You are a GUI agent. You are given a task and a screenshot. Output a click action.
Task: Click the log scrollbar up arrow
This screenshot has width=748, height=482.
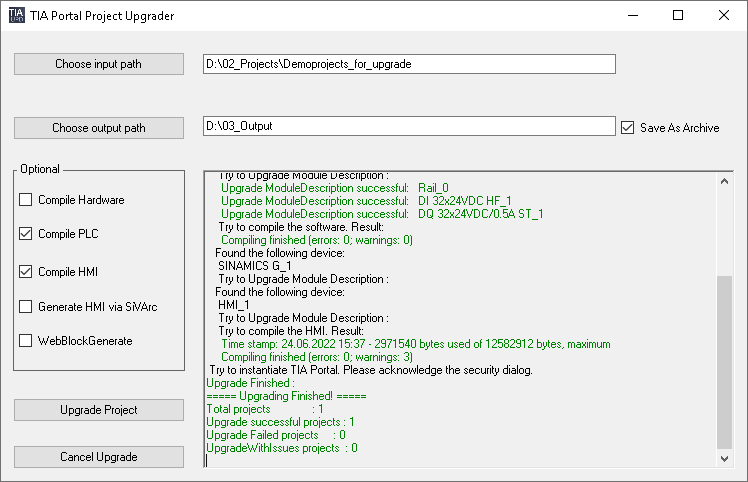(x=724, y=181)
